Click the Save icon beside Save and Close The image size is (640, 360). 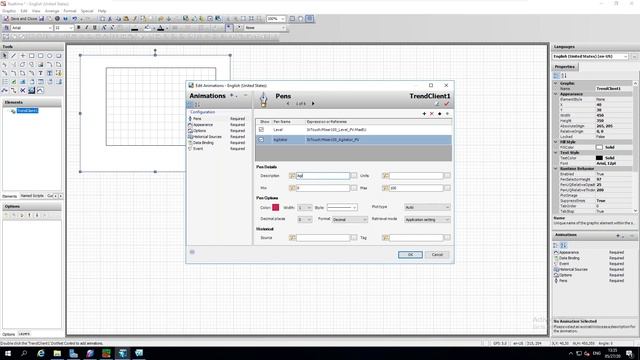[42, 19]
